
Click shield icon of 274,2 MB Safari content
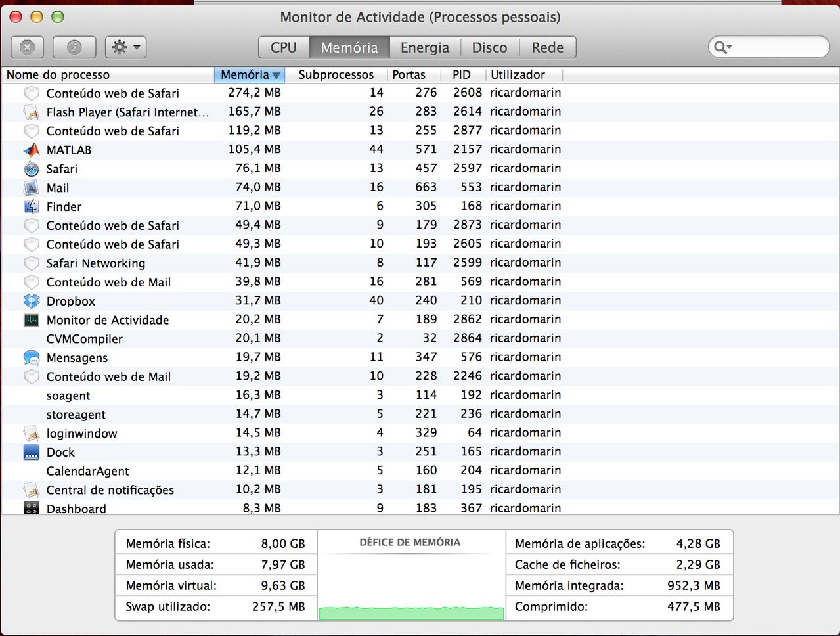click(x=32, y=93)
